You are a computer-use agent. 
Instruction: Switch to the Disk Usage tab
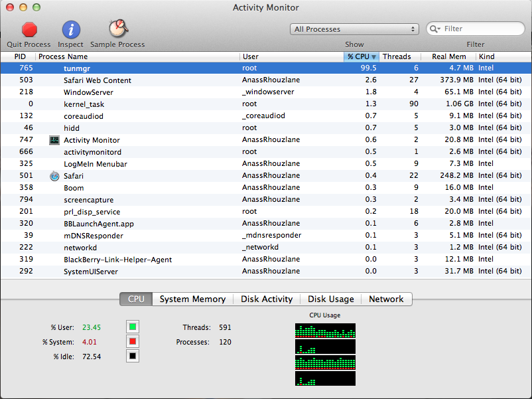[331, 299]
